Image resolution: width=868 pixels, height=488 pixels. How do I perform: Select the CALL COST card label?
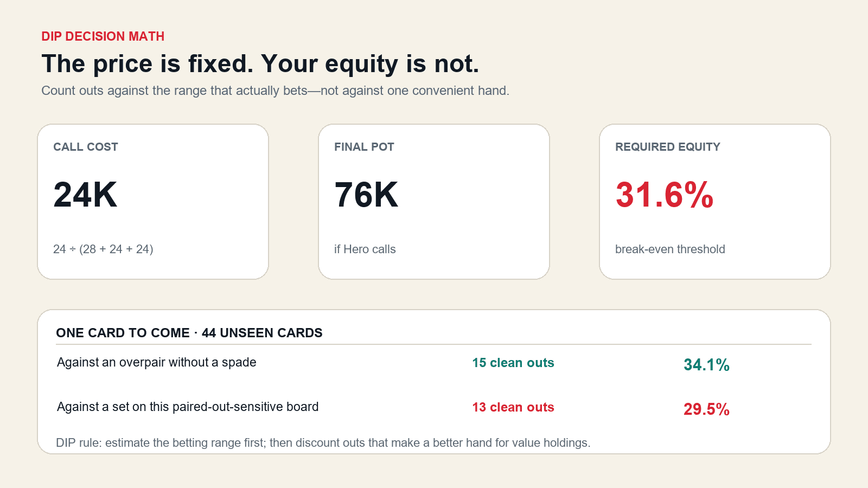pos(86,147)
